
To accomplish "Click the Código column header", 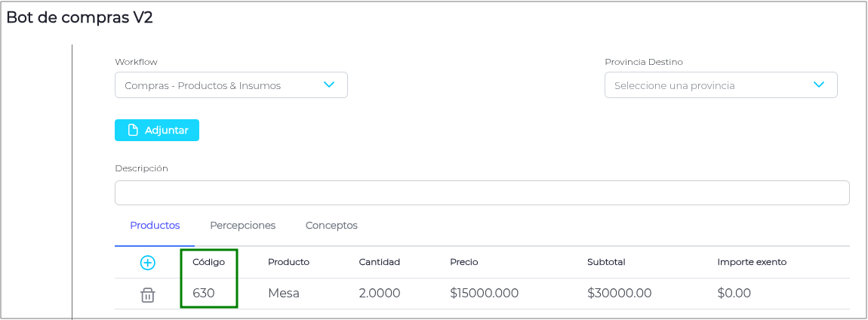I will (x=209, y=262).
